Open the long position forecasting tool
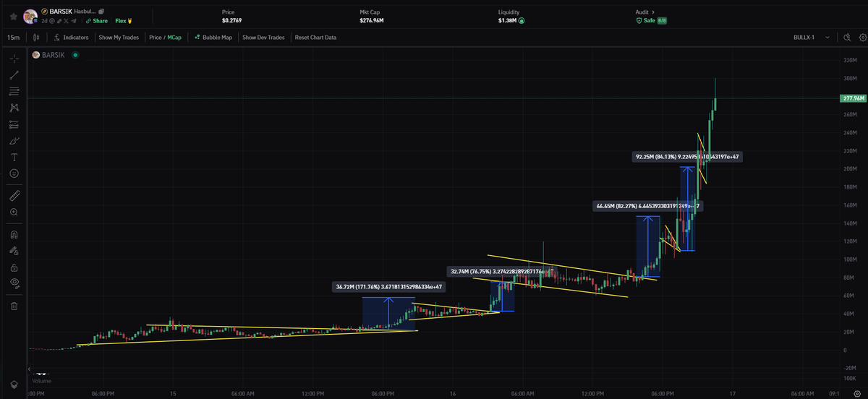 [x=14, y=124]
